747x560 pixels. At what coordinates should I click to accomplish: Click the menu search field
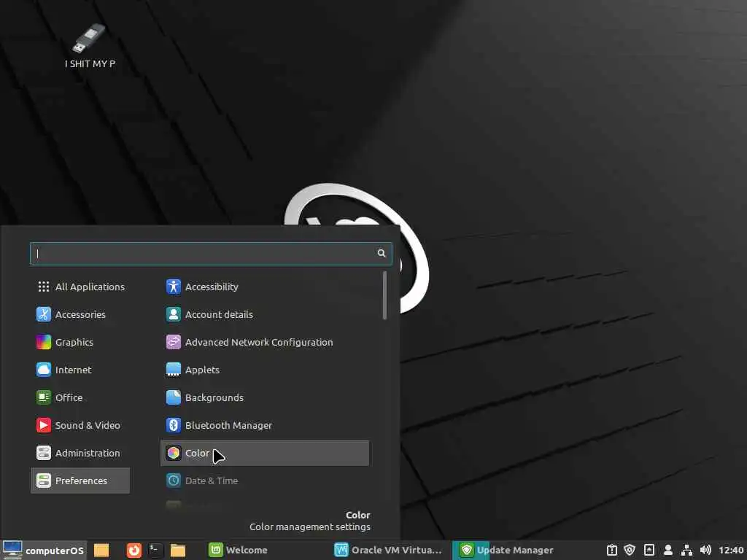[x=211, y=253]
